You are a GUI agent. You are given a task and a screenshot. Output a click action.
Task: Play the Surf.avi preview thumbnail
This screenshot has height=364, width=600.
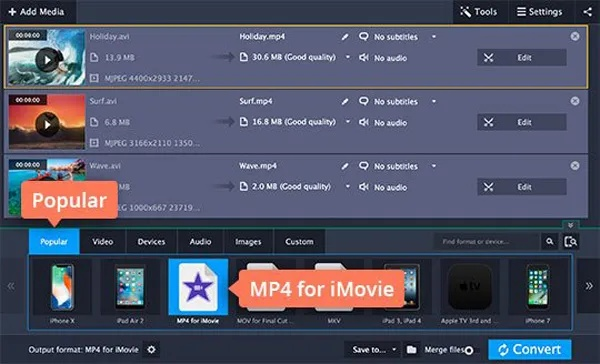(x=47, y=124)
